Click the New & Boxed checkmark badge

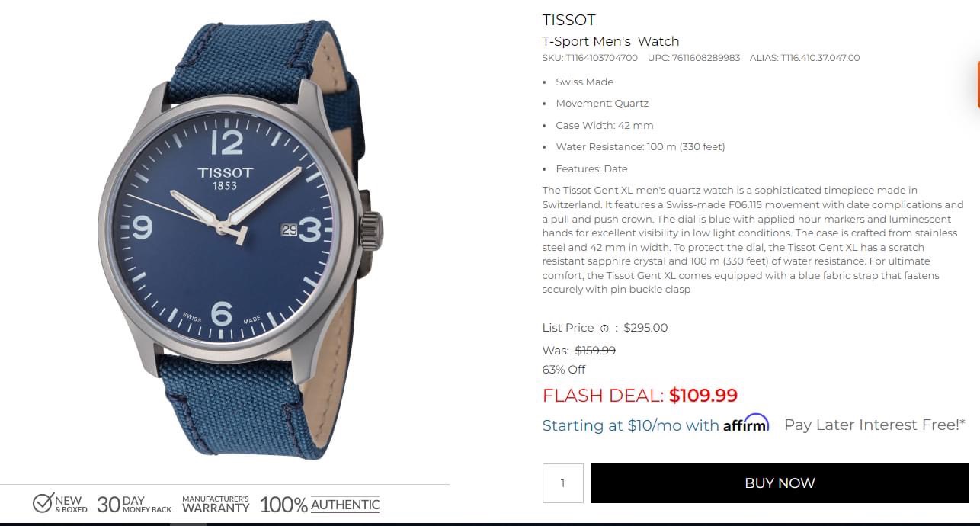[60, 504]
